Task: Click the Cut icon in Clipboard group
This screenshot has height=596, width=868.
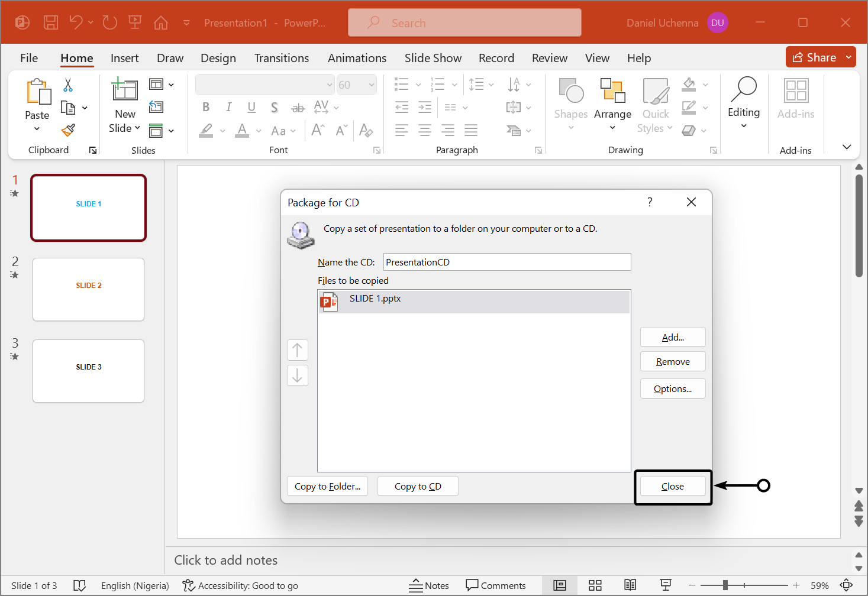Action: 67,85
